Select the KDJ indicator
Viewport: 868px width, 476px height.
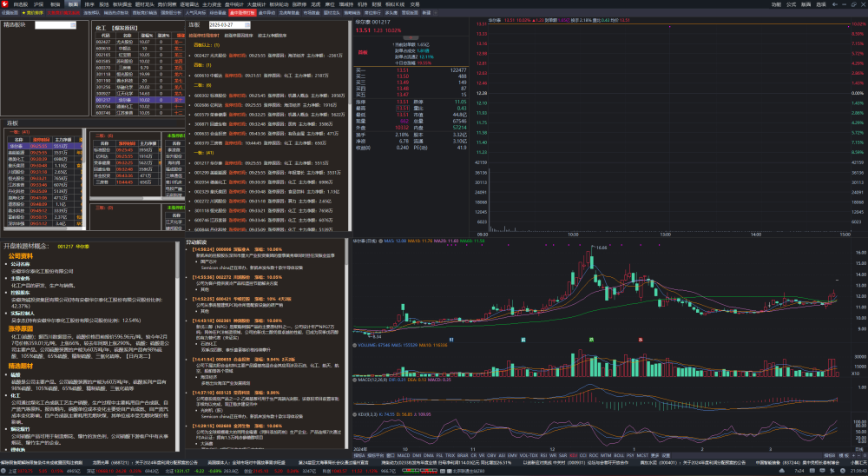574,456
